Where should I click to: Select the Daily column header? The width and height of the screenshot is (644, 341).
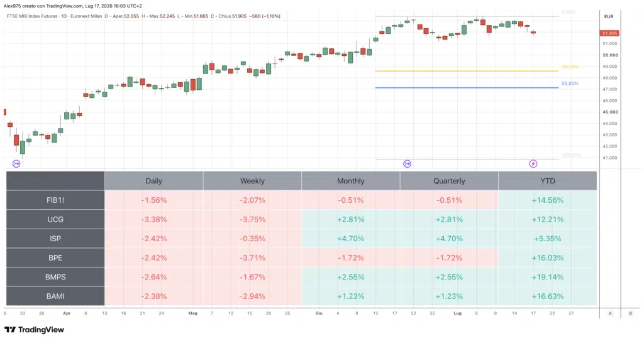(x=153, y=181)
